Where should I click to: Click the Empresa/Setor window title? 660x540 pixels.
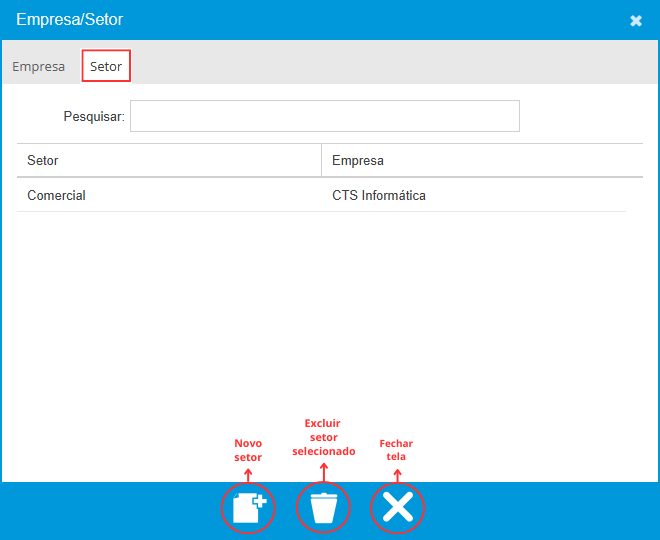point(70,20)
